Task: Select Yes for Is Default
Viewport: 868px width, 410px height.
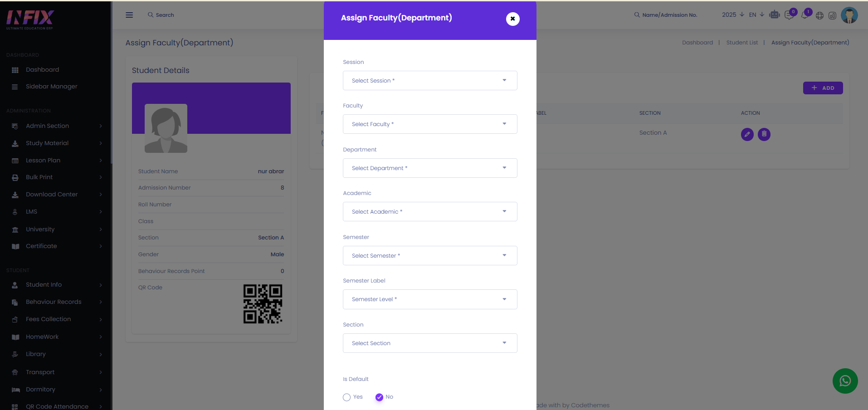Action: (x=347, y=397)
